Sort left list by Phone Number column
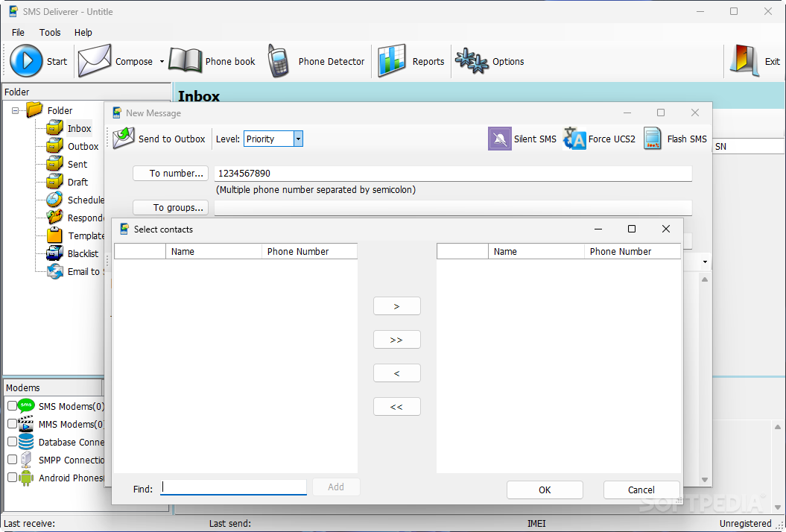This screenshot has height=532, width=786. click(x=309, y=251)
